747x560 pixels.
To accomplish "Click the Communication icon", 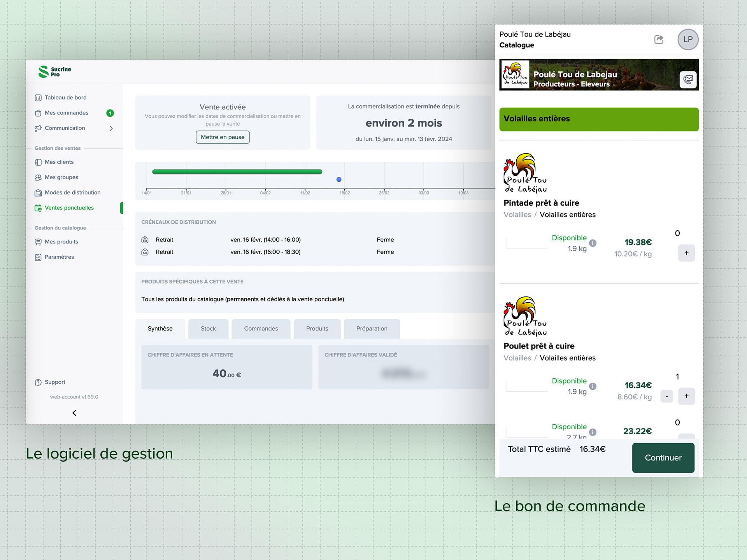I will tap(39, 128).
